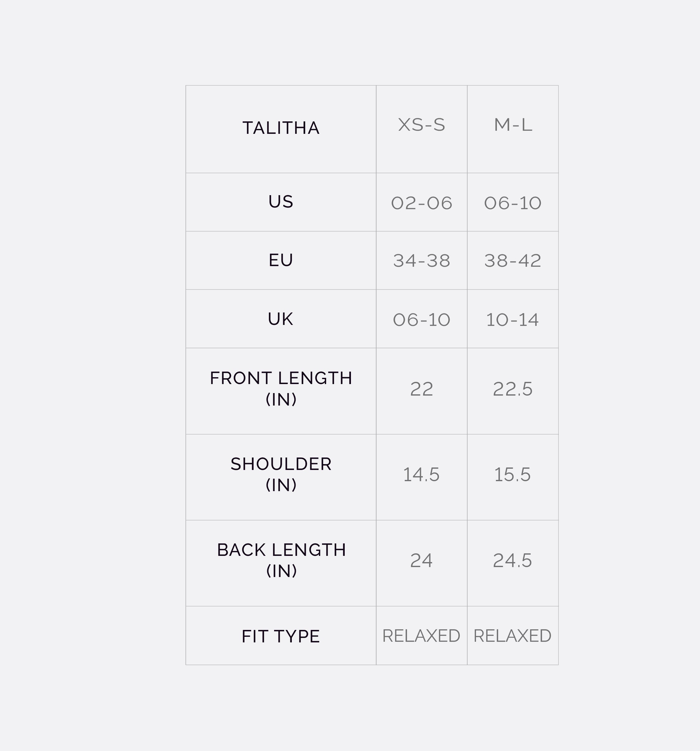Click the US size 02-06 cell

click(421, 203)
